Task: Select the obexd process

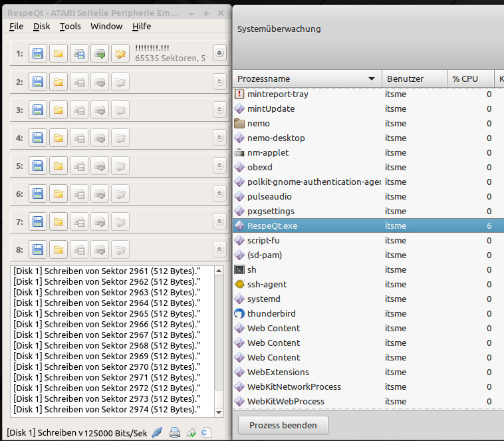Action: tap(368, 167)
